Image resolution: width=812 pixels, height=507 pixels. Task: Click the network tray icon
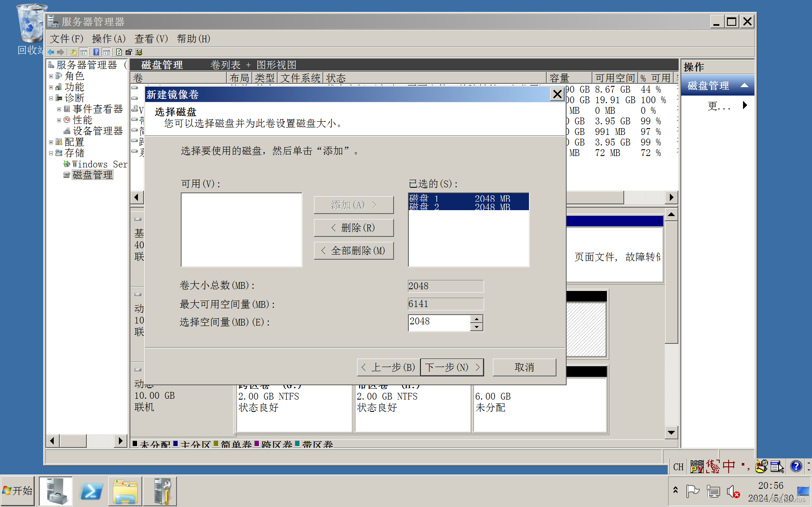[713, 491]
